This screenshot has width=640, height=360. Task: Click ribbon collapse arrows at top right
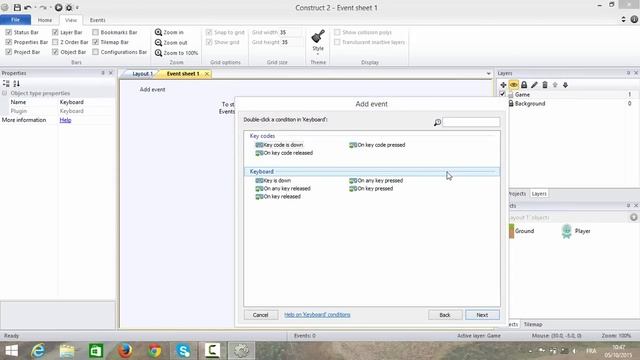[x=623, y=19]
